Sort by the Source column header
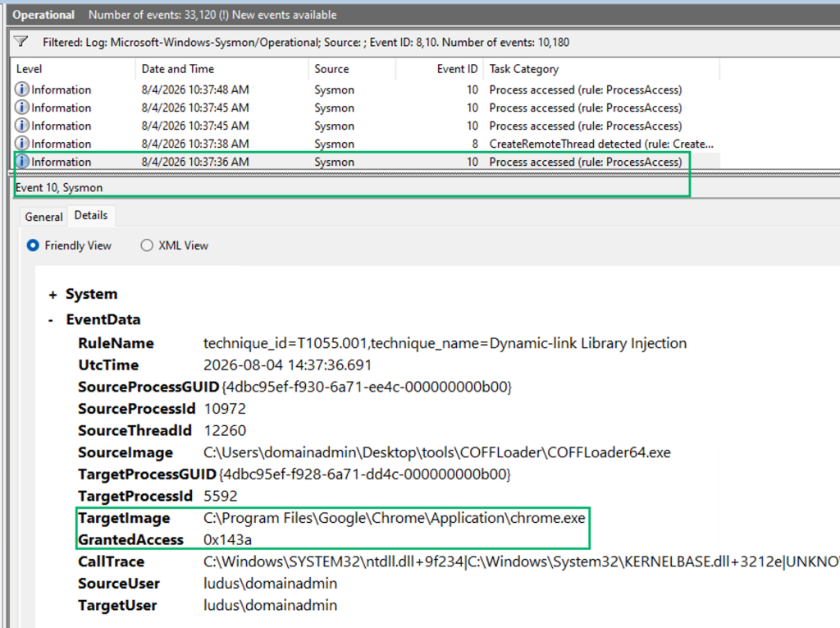Screen dimensions: 840x628 (352, 69)
